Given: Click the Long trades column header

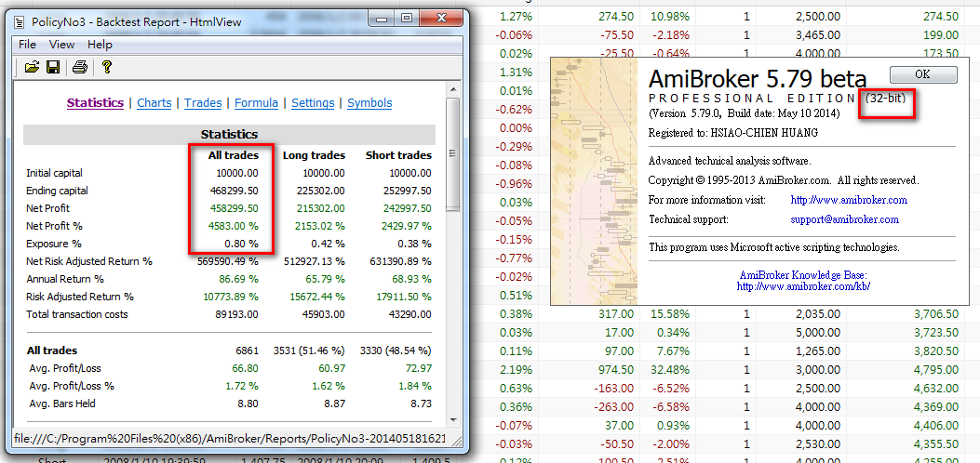Looking at the screenshot, I should point(314,154).
